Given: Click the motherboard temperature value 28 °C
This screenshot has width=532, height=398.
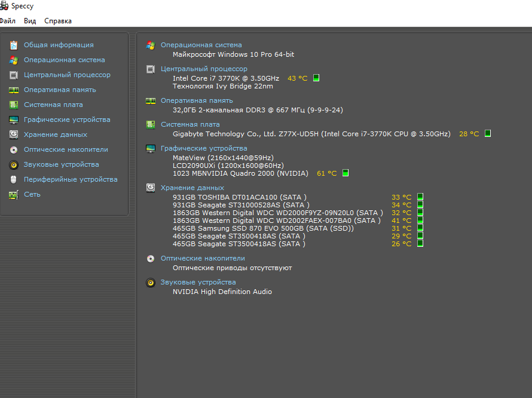Looking at the screenshot, I should pyautogui.click(x=469, y=134).
